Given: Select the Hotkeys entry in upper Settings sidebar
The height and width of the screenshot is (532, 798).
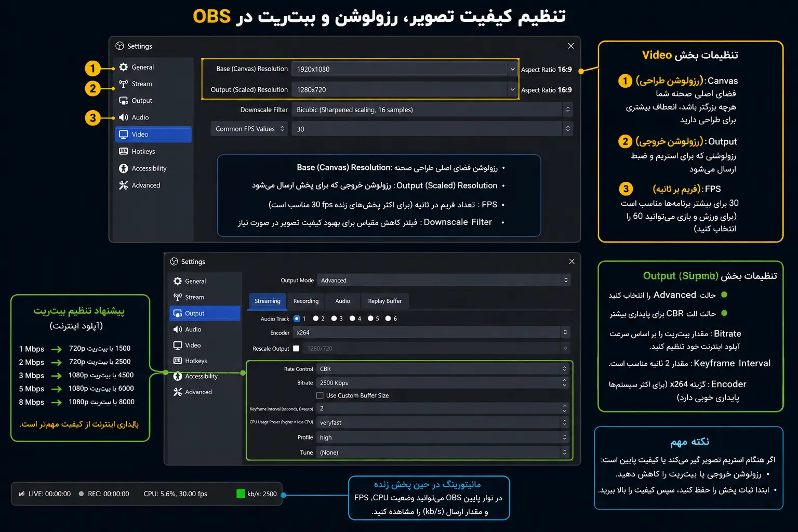Looking at the screenshot, I should (153, 151).
